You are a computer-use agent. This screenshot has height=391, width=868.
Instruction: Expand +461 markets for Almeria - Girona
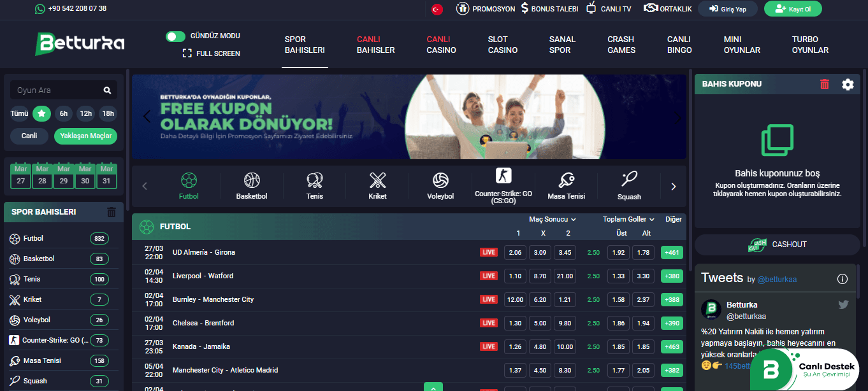672,253
